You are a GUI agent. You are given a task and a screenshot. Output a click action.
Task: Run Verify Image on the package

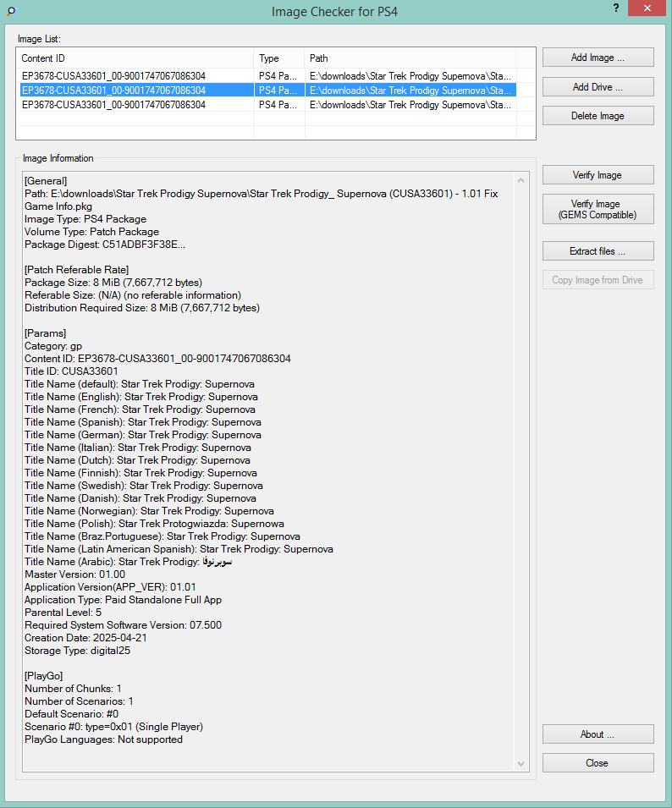(x=598, y=174)
